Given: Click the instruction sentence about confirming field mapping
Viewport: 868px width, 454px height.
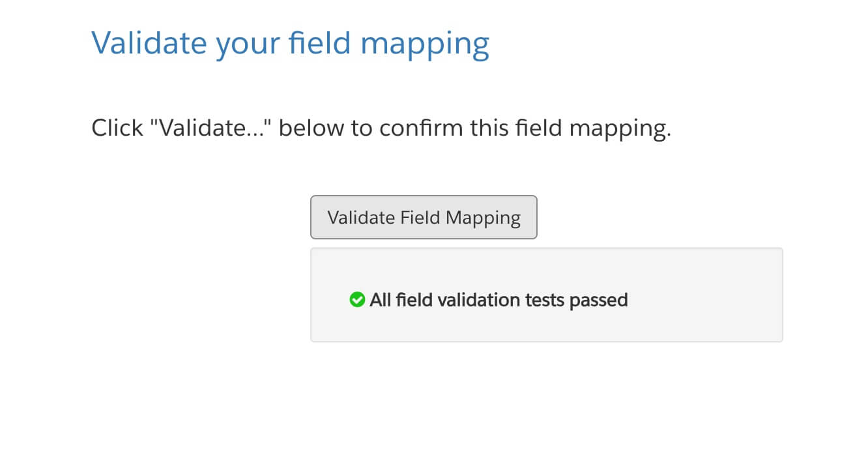Looking at the screenshot, I should 381,128.
